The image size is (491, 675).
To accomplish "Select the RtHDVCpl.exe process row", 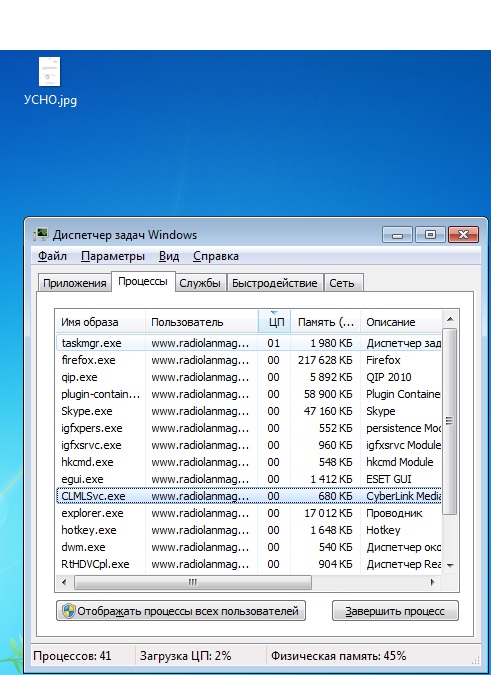I will (249, 564).
